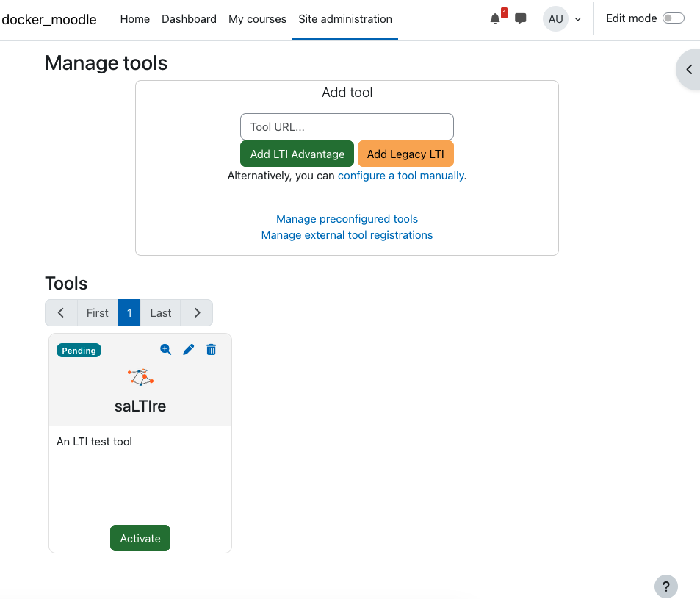Viewport: 700px width, 599px height.
Task: Click the Pending status badge
Action: tap(79, 350)
